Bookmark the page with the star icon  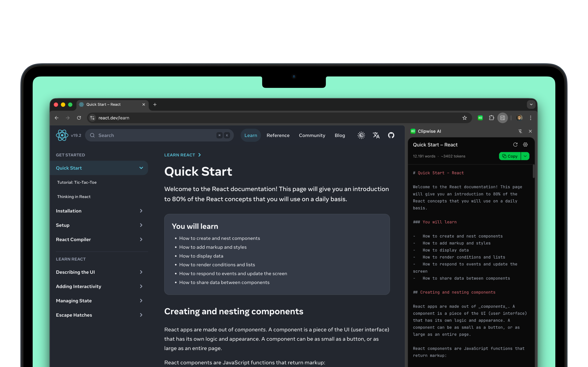point(464,118)
